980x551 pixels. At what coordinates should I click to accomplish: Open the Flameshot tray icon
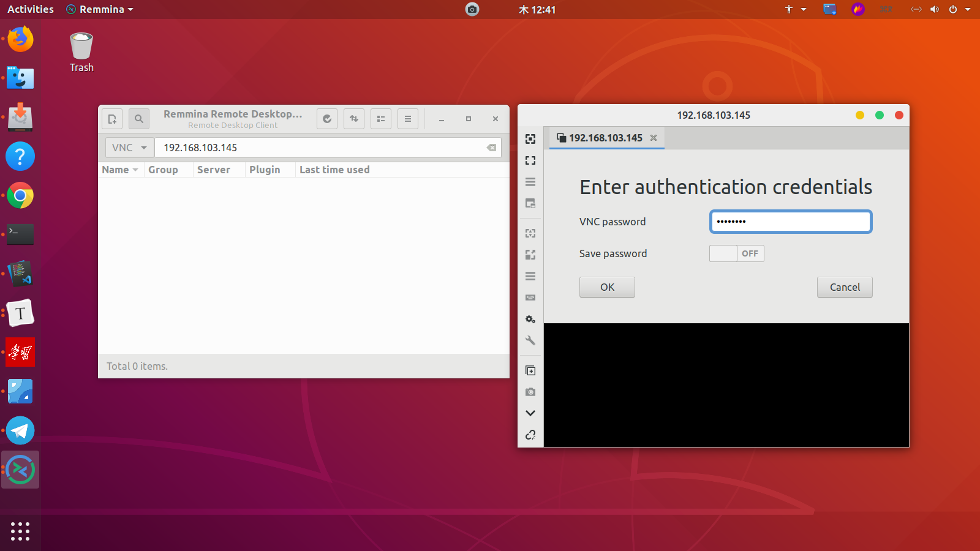(858, 9)
